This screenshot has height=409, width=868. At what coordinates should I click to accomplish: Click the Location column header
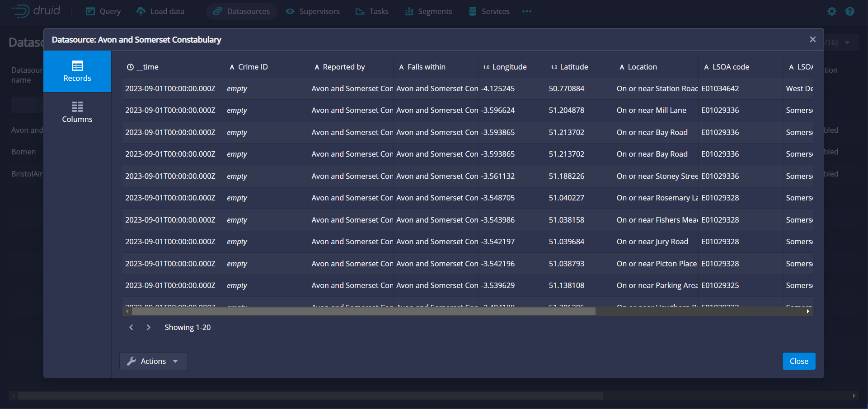click(656, 67)
